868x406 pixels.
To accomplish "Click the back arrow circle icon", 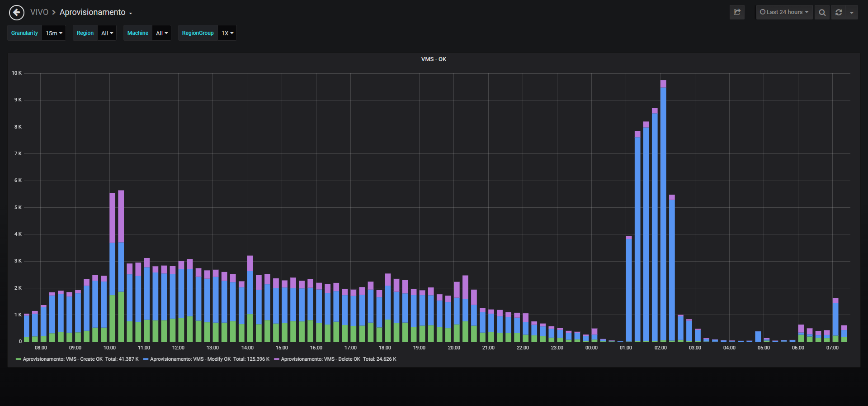I will (17, 12).
